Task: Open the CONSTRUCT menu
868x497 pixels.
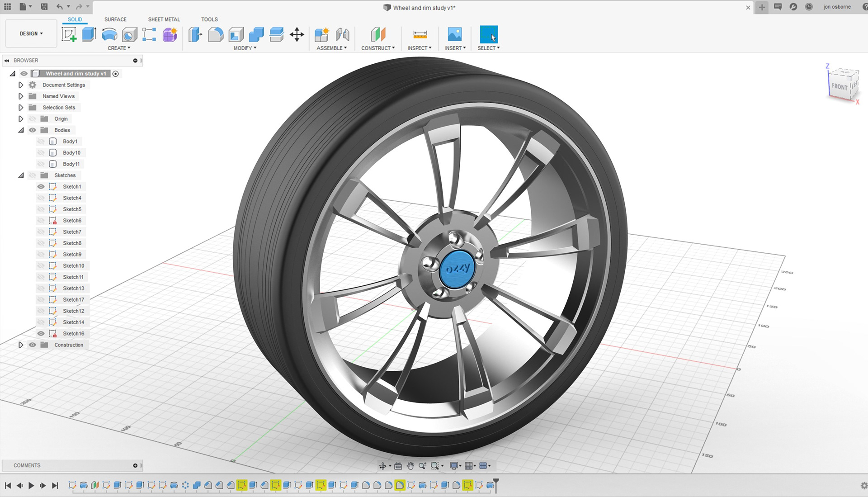Action: (378, 48)
